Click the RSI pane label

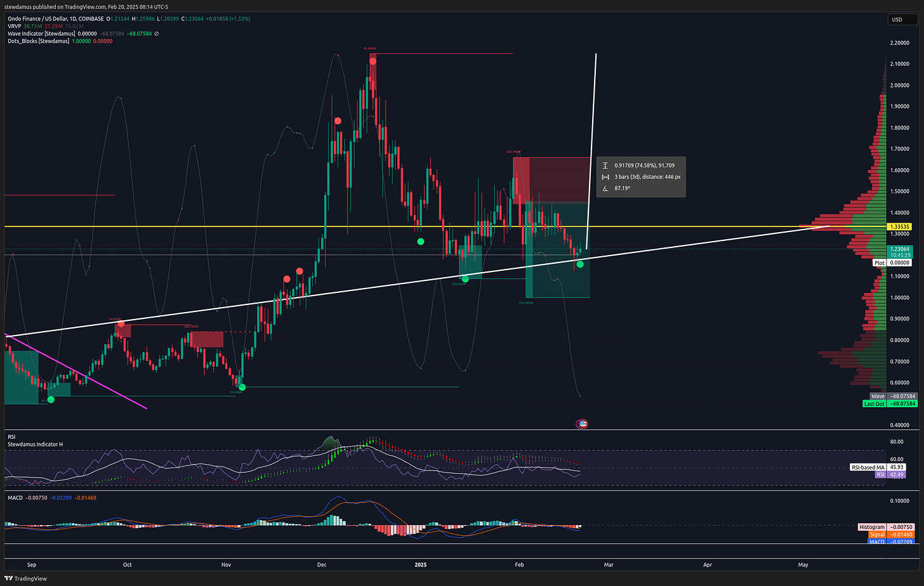coord(11,437)
